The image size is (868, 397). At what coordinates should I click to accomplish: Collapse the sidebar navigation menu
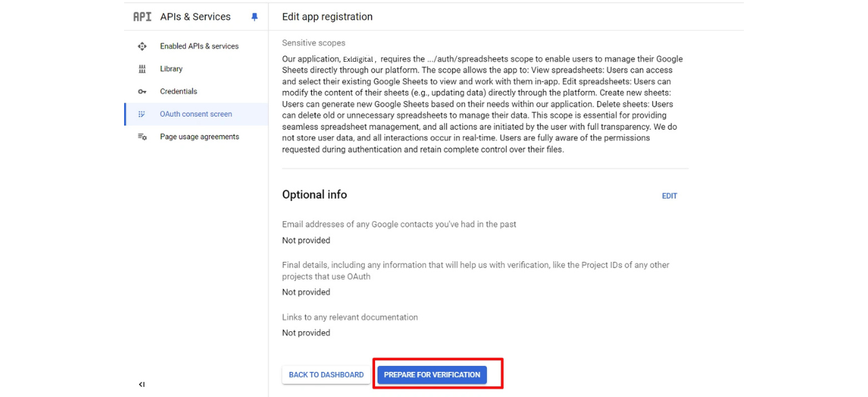pyautogui.click(x=142, y=384)
